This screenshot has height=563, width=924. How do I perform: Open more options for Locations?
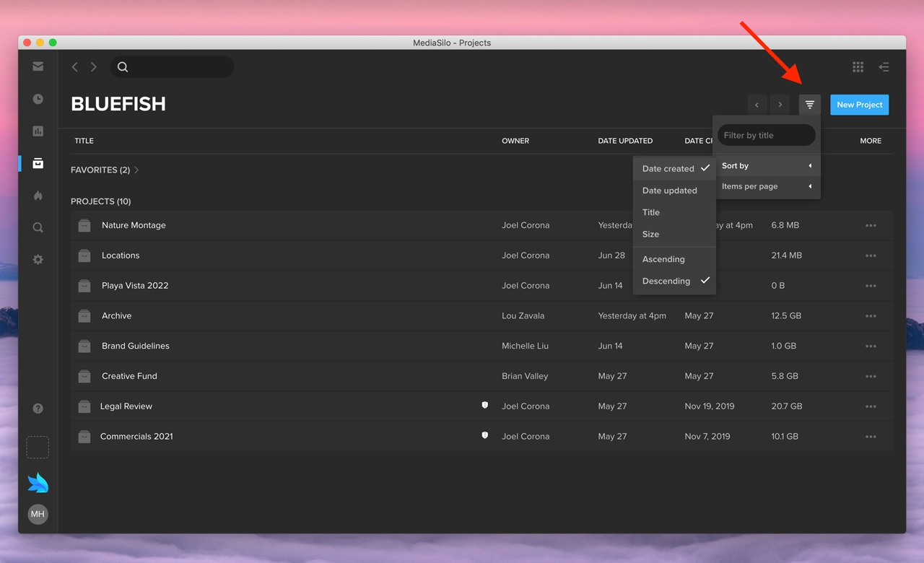(x=871, y=256)
